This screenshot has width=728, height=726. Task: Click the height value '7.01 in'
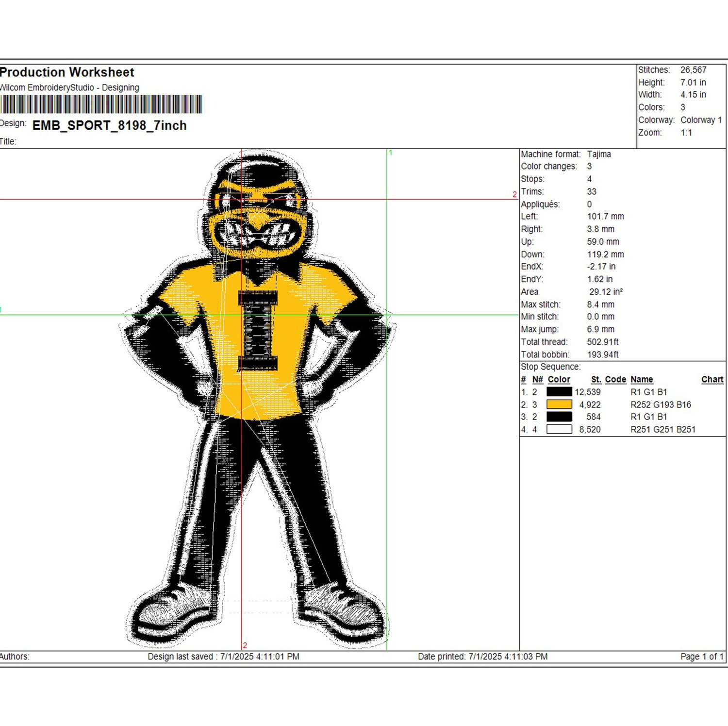[x=693, y=83]
